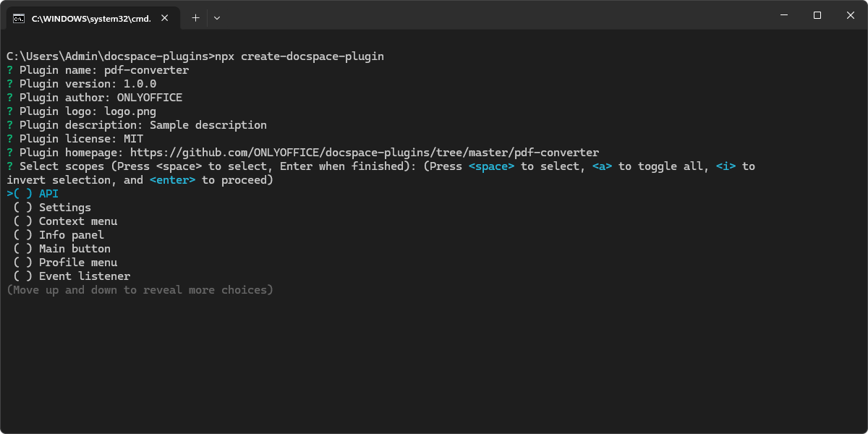Screen dimensions: 868x434
Task: Click the 'Select scopes' prompt label
Action: (61, 166)
